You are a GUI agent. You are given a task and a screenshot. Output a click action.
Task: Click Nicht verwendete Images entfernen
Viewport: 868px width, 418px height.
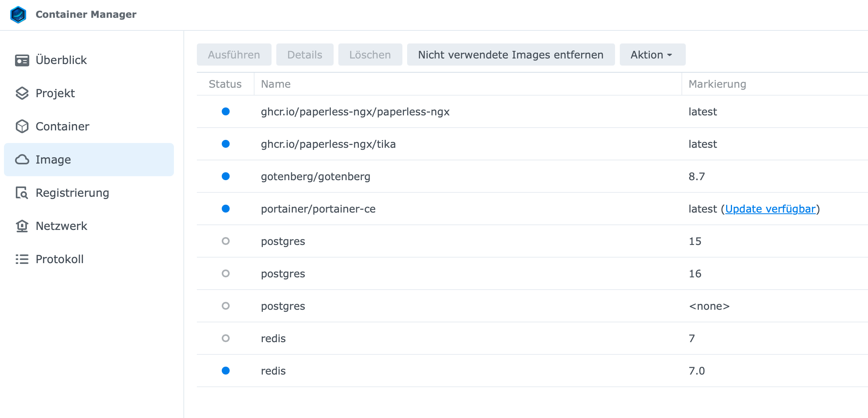pos(511,55)
